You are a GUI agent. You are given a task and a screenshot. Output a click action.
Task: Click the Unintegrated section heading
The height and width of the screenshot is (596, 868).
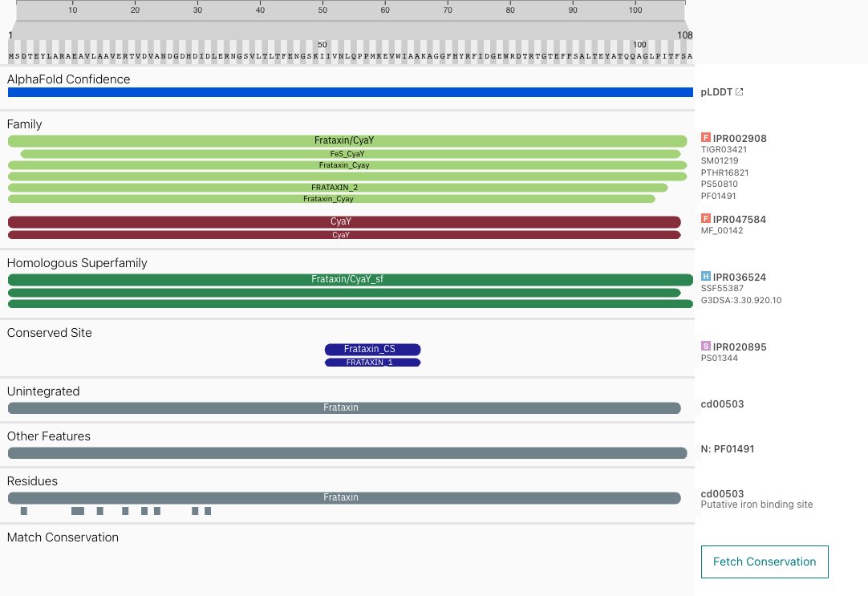click(43, 391)
